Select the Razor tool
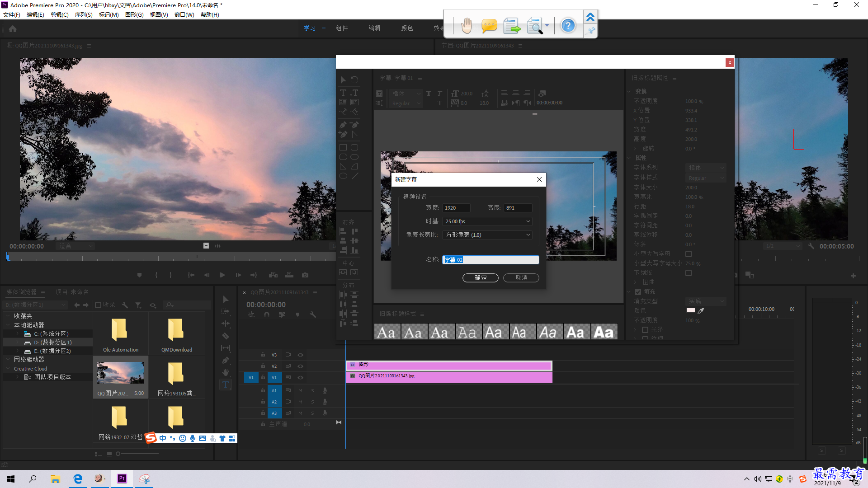Viewport: 868px width, 488px height. coord(225,336)
